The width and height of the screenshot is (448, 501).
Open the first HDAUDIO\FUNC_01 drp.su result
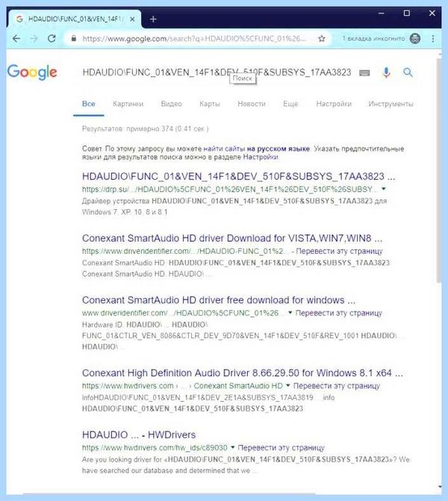point(238,176)
